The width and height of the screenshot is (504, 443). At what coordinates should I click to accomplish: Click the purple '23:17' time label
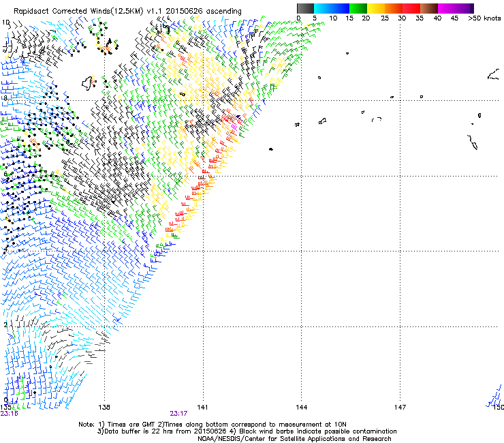(178, 414)
